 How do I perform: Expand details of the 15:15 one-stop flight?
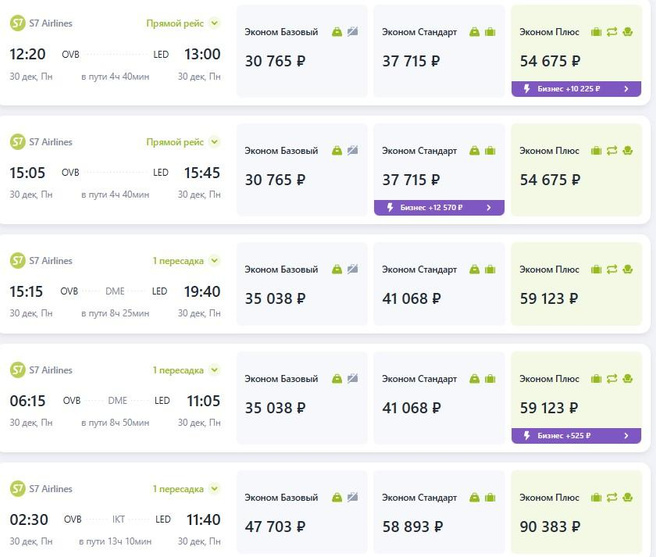pos(214,261)
